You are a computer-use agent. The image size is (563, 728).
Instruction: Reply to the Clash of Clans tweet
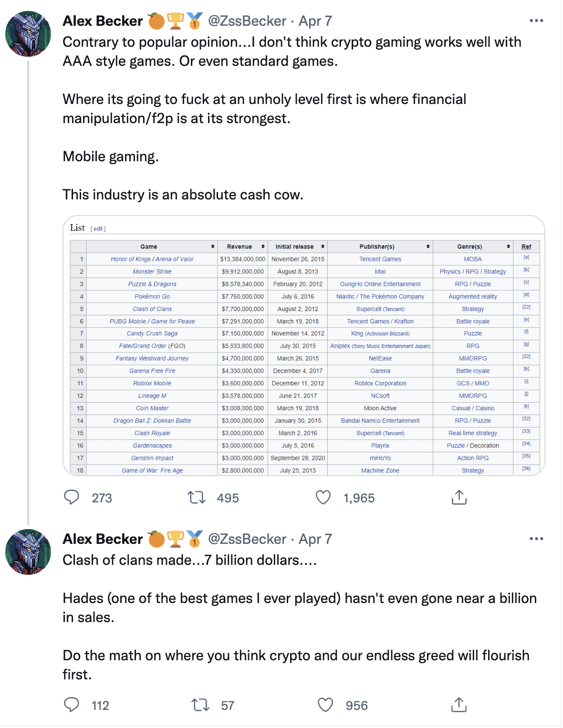pyautogui.click(x=72, y=705)
